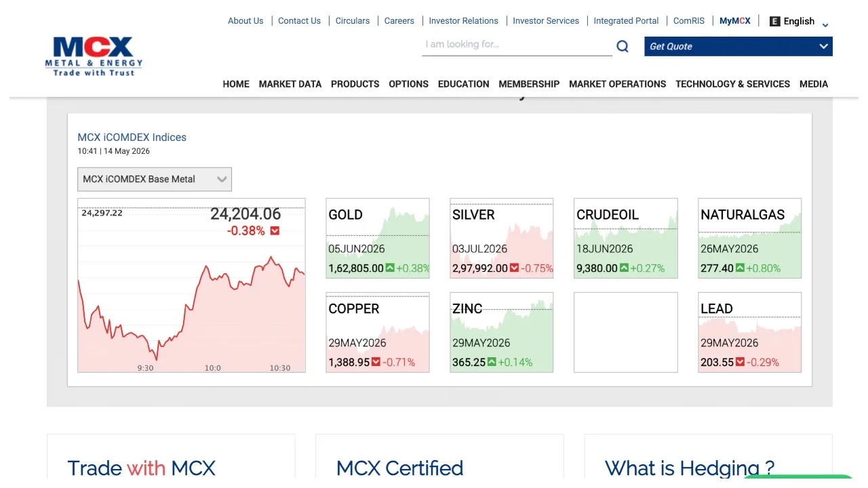Image resolution: width=868 pixels, height=488 pixels.
Task: Open the Investor Relations link
Action: (464, 21)
